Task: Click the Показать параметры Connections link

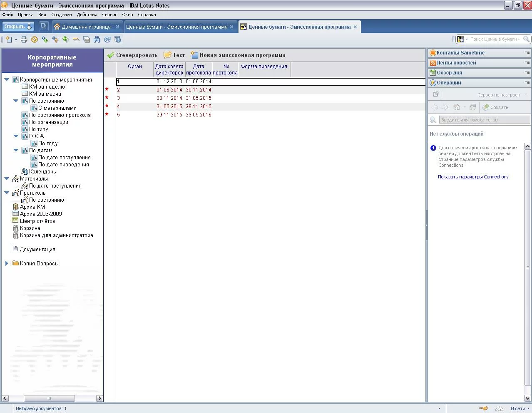Action: coord(473,177)
